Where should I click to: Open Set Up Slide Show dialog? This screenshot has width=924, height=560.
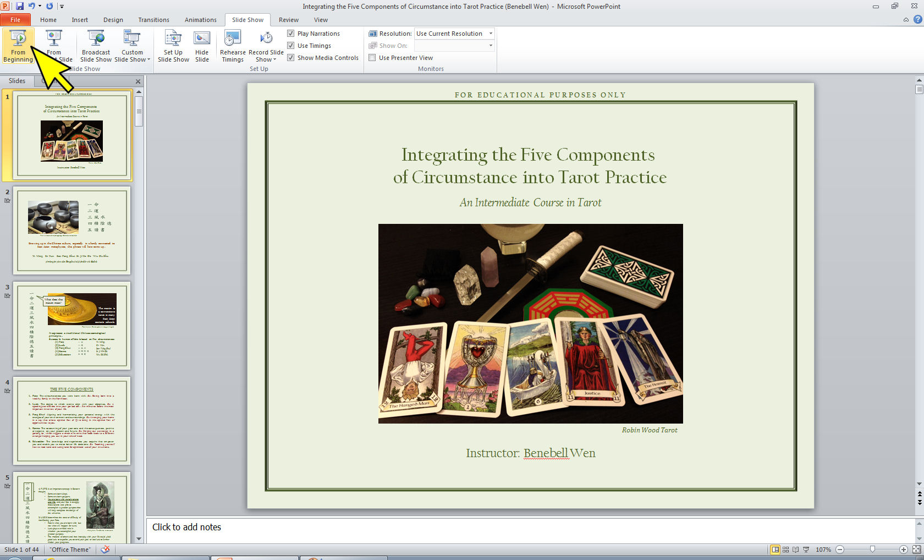pos(173,46)
